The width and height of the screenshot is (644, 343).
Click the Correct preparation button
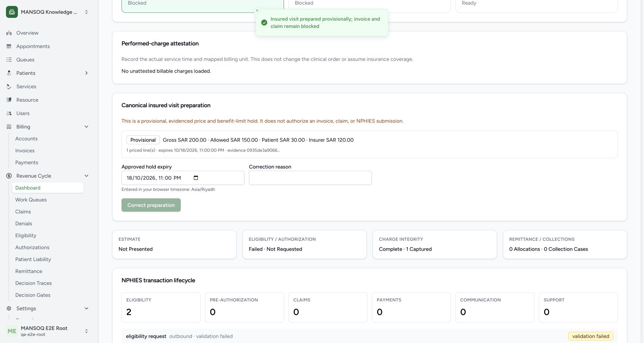(151, 205)
